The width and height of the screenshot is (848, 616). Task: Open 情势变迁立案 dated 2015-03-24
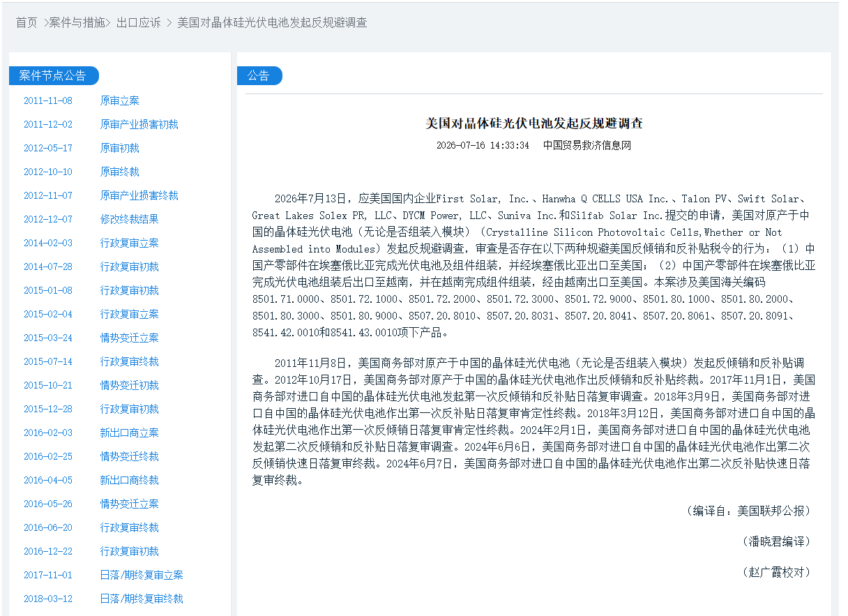(x=130, y=338)
